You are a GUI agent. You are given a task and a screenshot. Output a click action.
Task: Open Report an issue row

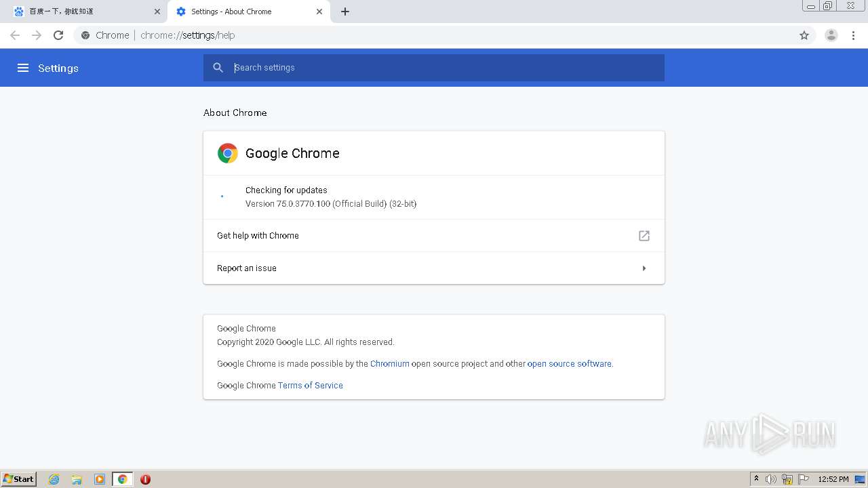pyautogui.click(x=434, y=268)
